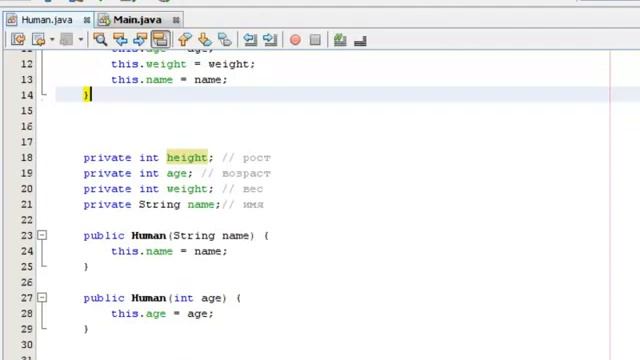This screenshot has width=640, height=360.
Task: Jump to the last edit location
Action: click(x=18, y=40)
